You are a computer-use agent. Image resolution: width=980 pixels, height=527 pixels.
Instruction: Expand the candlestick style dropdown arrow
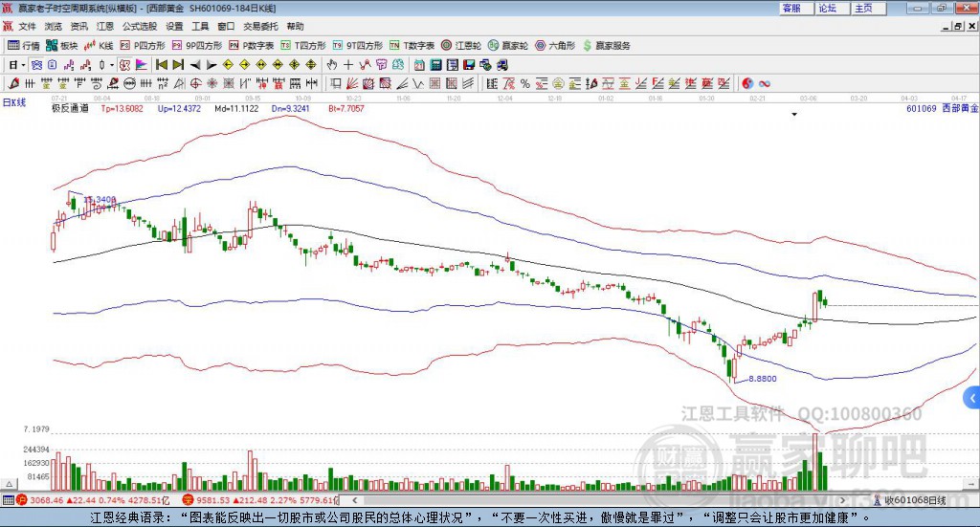pos(112,65)
